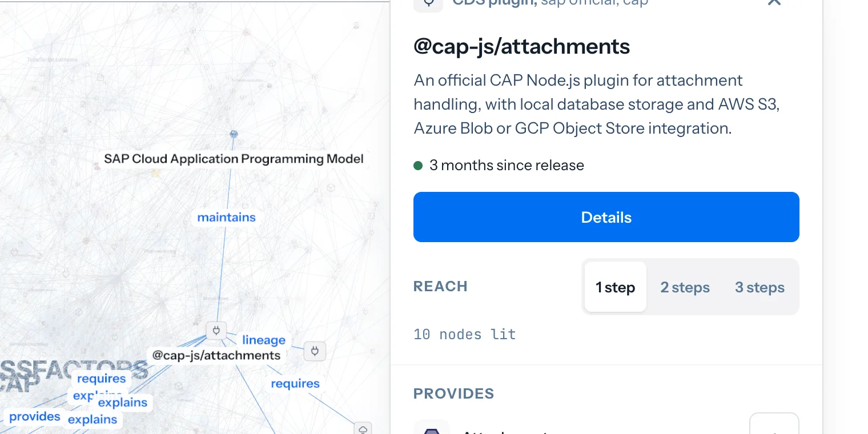868x434 pixels.
Task: Select the SAP Cloud Application Programming Model node icon
Action: (234, 134)
